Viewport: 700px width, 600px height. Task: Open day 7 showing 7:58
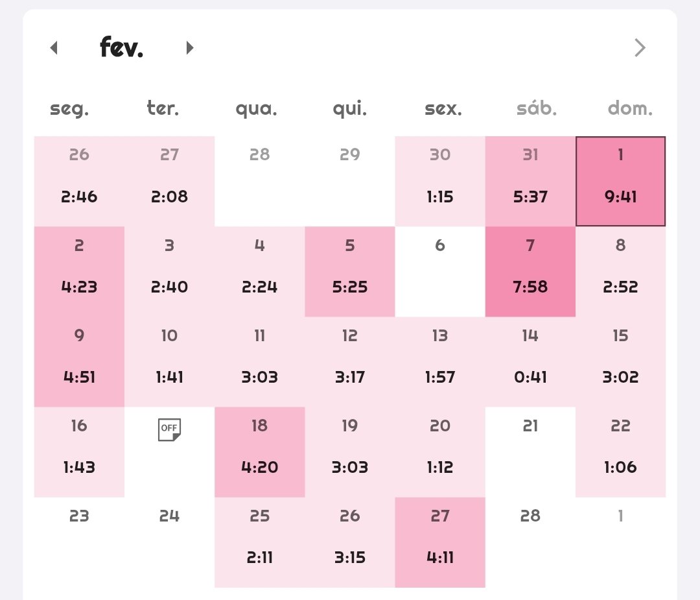tap(530, 272)
